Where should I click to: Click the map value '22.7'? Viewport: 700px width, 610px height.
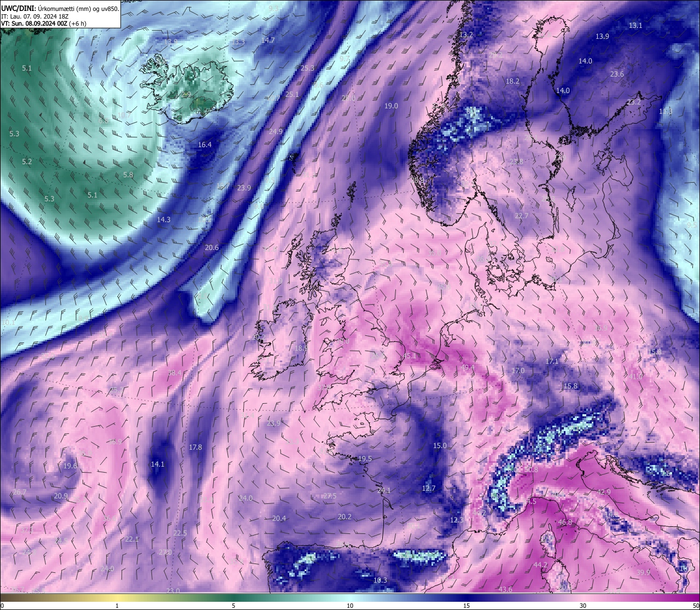click(x=522, y=216)
